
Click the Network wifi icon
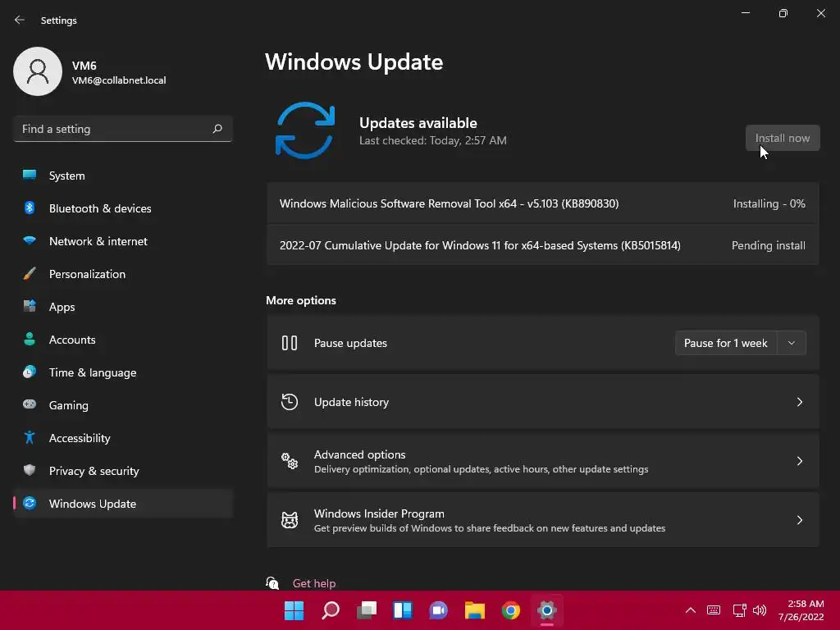point(30,240)
